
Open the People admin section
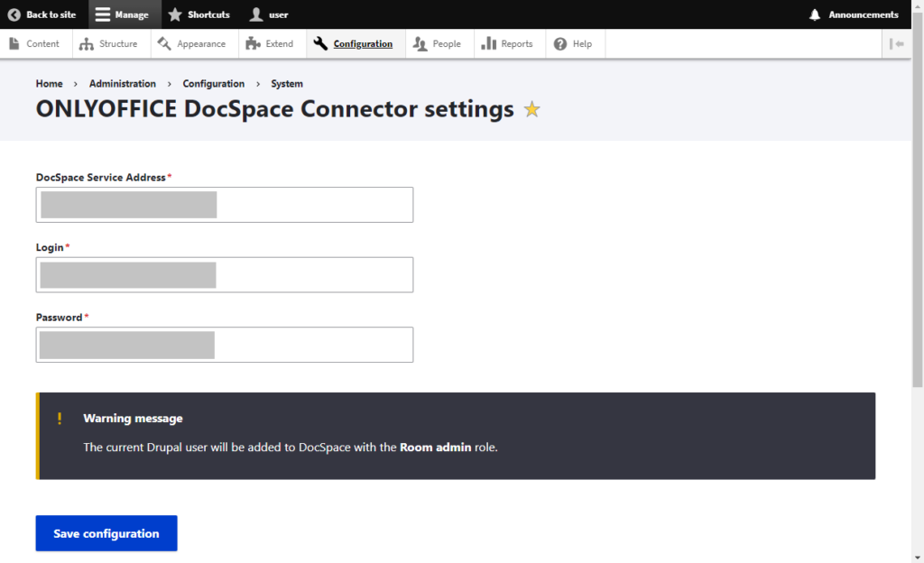pyautogui.click(x=439, y=43)
